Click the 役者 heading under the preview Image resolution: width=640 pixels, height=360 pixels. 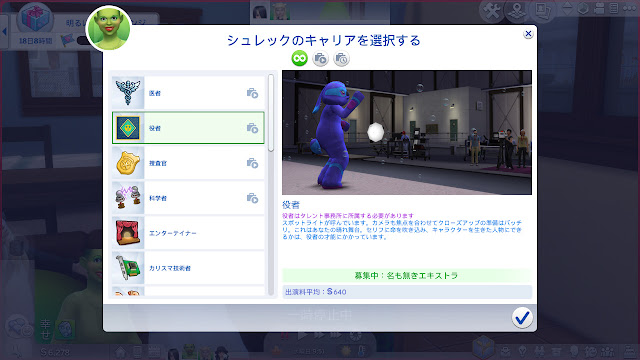pyautogui.click(x=291, y=205)
